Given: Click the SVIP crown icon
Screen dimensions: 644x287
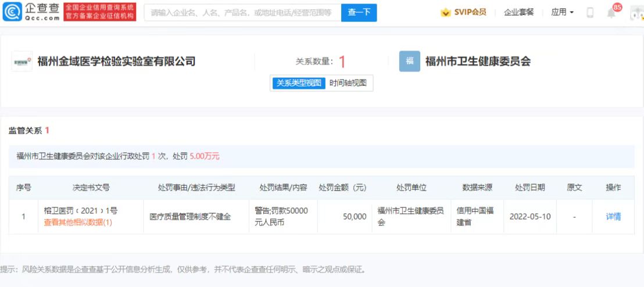Looking at the screenshot, I should 446,13.
